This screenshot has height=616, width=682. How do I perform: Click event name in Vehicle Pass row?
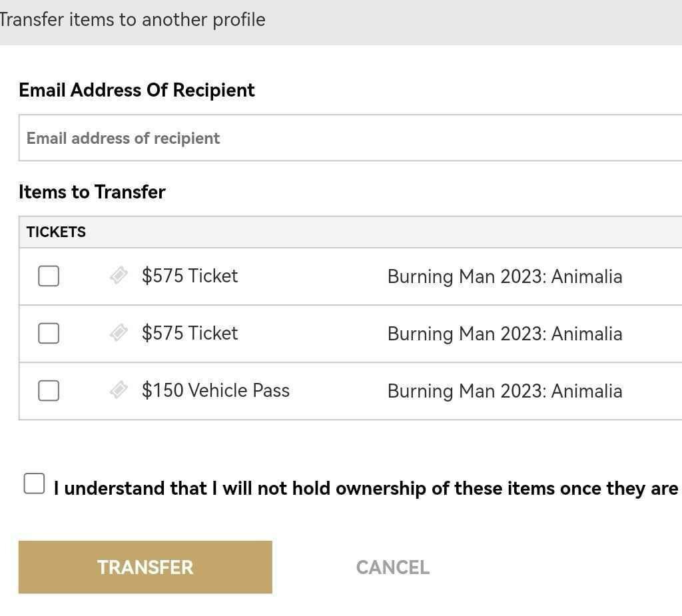(x=505, y=391)
